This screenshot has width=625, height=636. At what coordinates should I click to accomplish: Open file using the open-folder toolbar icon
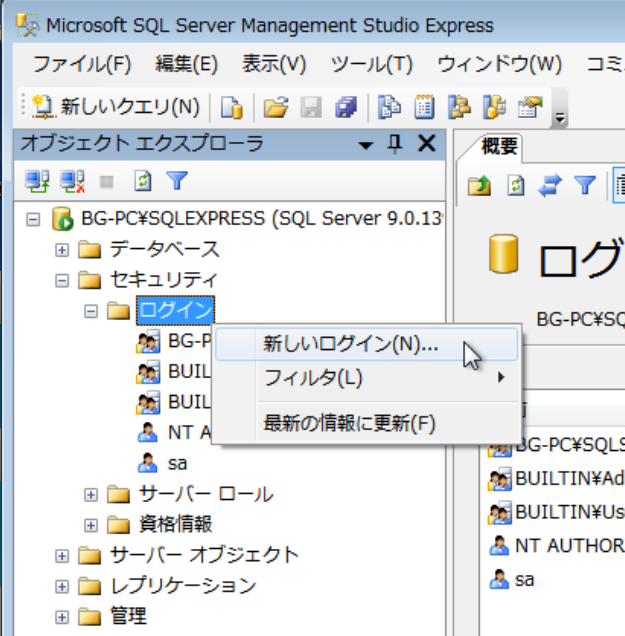(x=276, y=107)
